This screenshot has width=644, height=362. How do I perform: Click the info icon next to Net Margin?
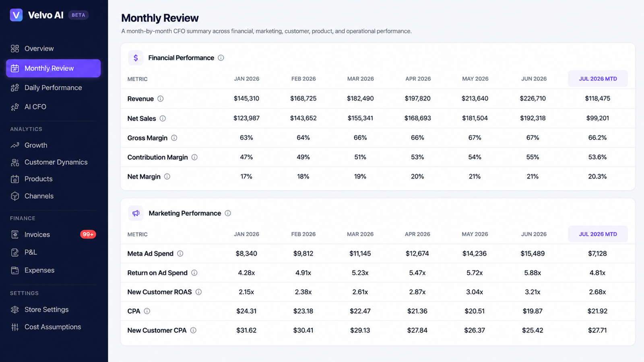[167, 177]
